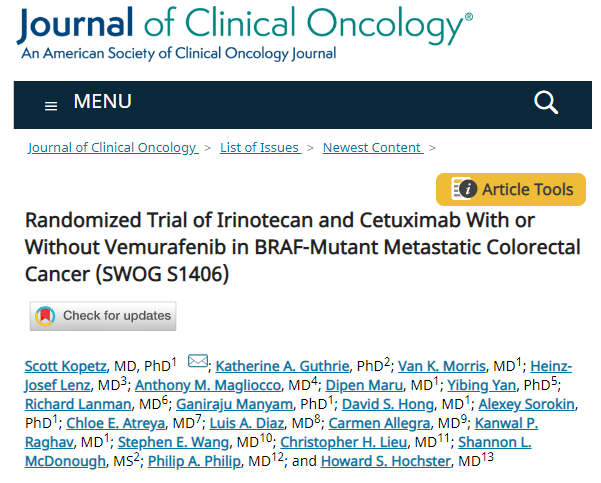Open author Scott Kopetz's link
The width and height of the screenshot is (601, 483).
coord(66,366)
